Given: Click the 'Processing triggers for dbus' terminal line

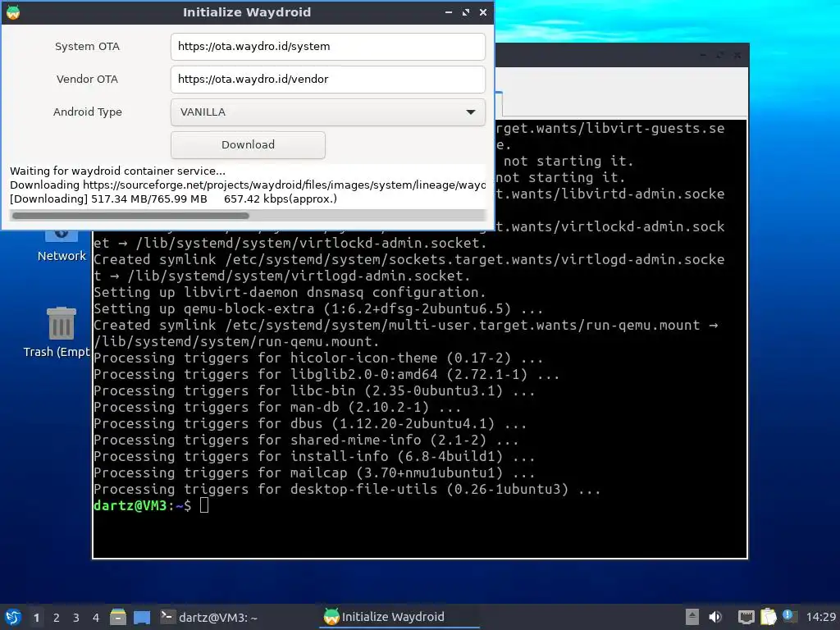Looking at the screenshot, I should pyautogui.click(x=310, y=424).
